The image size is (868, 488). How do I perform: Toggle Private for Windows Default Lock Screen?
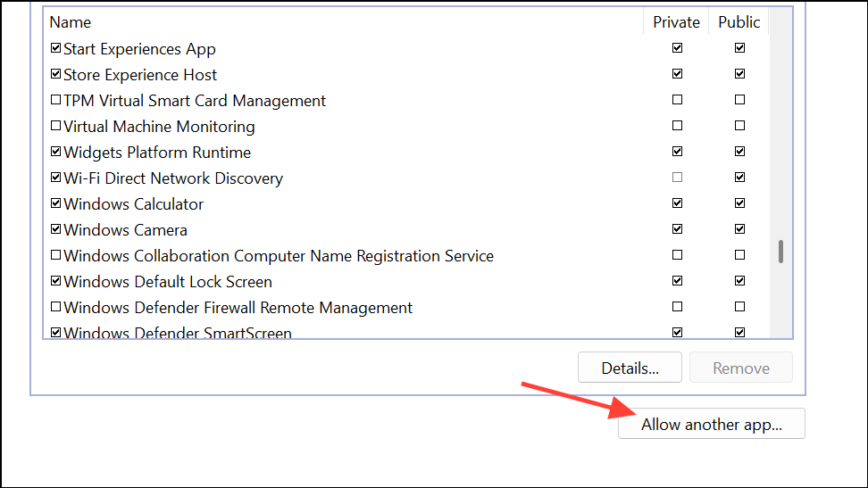(677, 280)
